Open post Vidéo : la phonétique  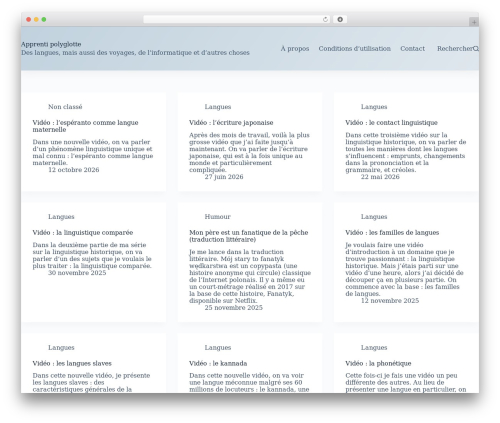click(x=378, y=363)
